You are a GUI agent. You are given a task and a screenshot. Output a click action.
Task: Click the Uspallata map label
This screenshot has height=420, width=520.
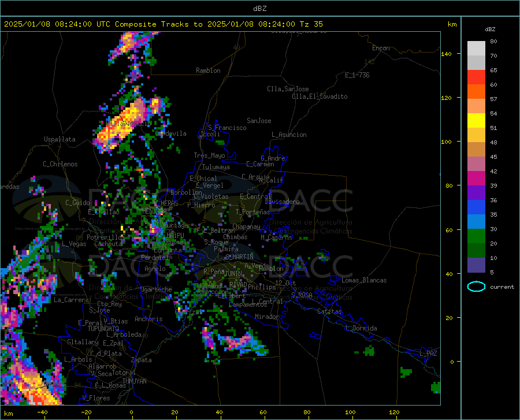[x=60, y=139]
